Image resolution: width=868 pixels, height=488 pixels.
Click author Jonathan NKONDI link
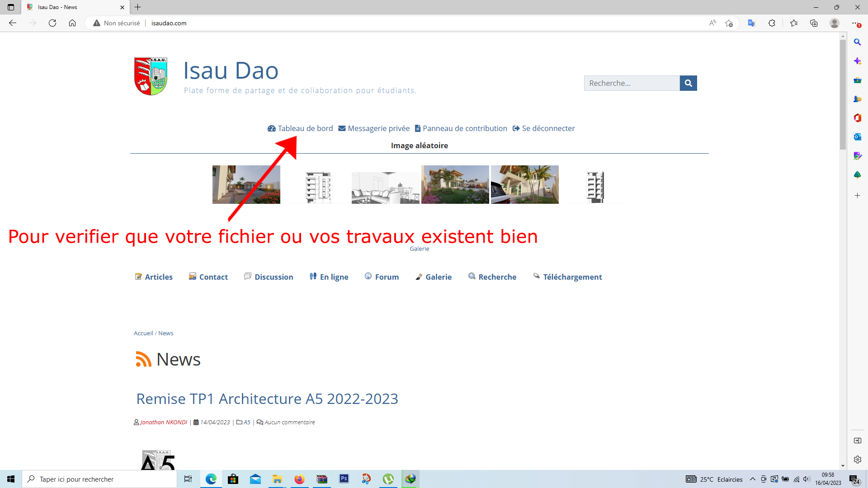(x=164, y=422)
